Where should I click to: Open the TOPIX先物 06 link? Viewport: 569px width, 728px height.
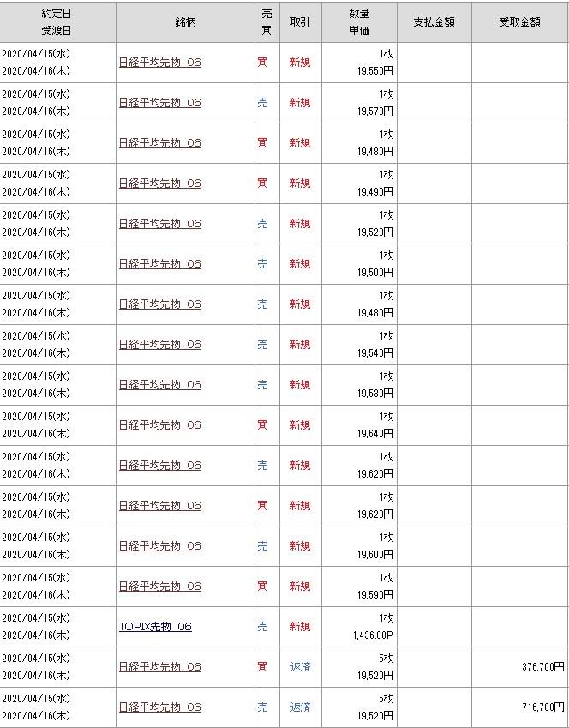(x=155, y=627)
